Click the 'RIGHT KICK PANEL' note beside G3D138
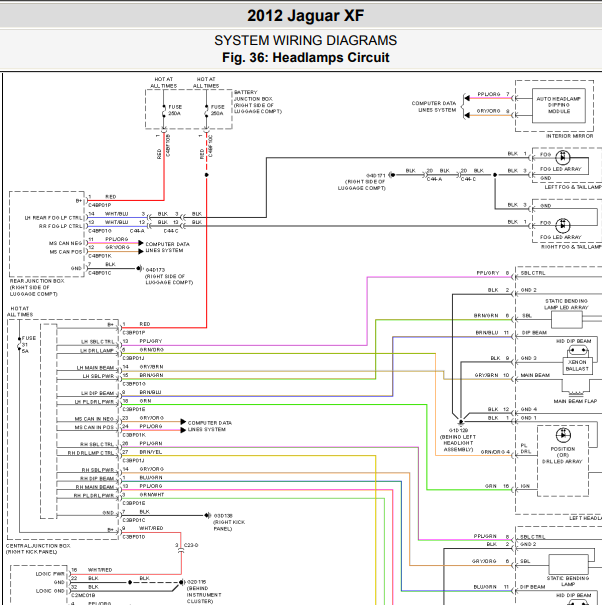 229,526
